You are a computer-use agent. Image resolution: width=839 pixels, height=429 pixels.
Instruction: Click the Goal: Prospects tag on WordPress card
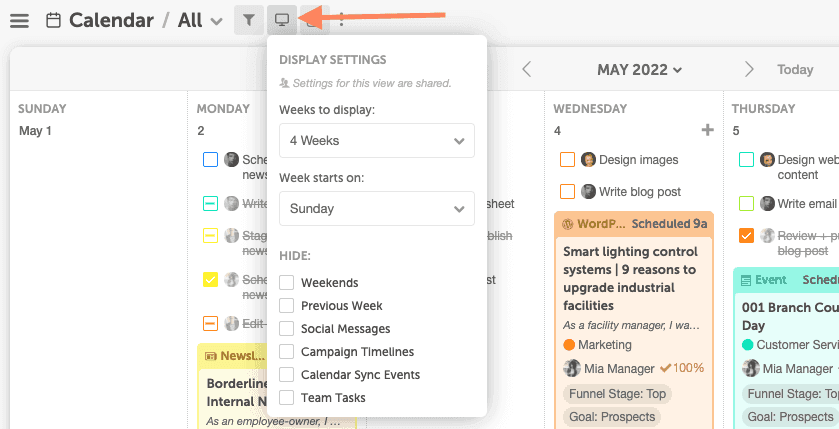(612, 416)
